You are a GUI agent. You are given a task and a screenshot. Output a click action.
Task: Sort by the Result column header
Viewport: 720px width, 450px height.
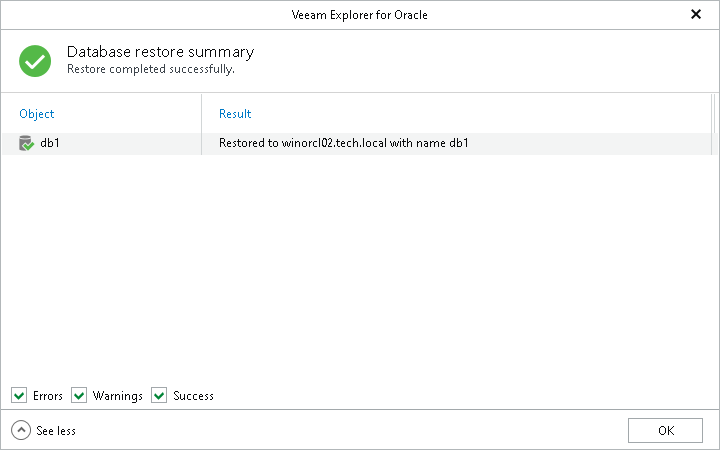235,114
